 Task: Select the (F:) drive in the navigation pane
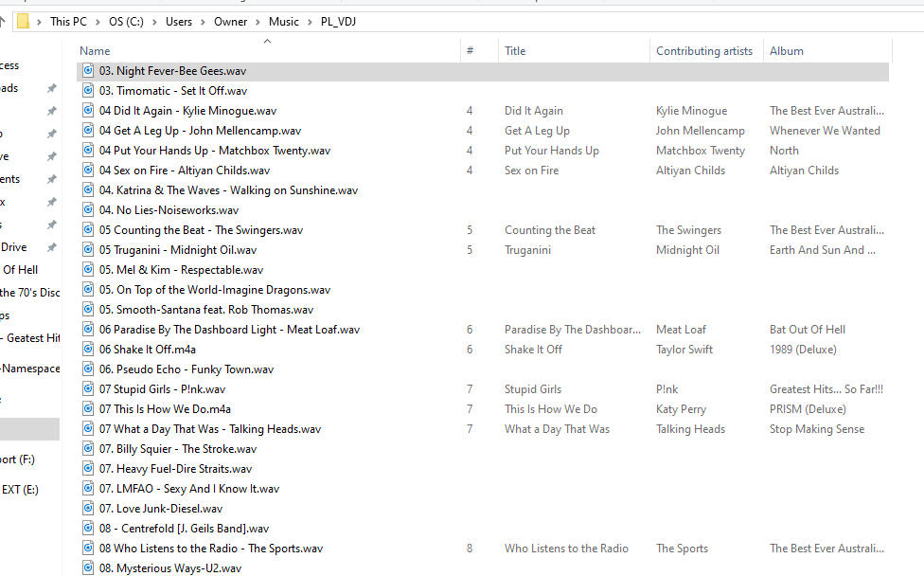point(18,459)
